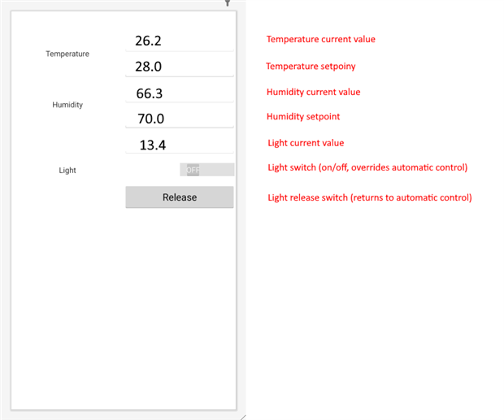Click the resize grip at panel corner

(x=243, y=417)
